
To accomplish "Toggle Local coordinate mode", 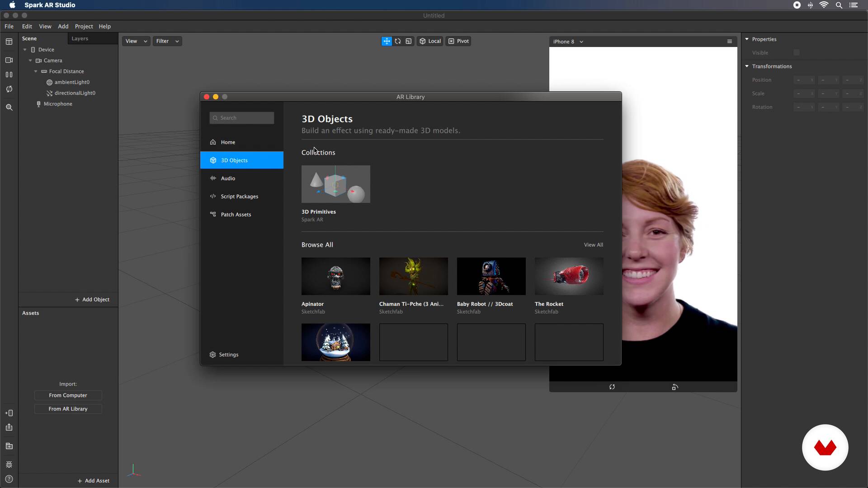I will (430, 41).
